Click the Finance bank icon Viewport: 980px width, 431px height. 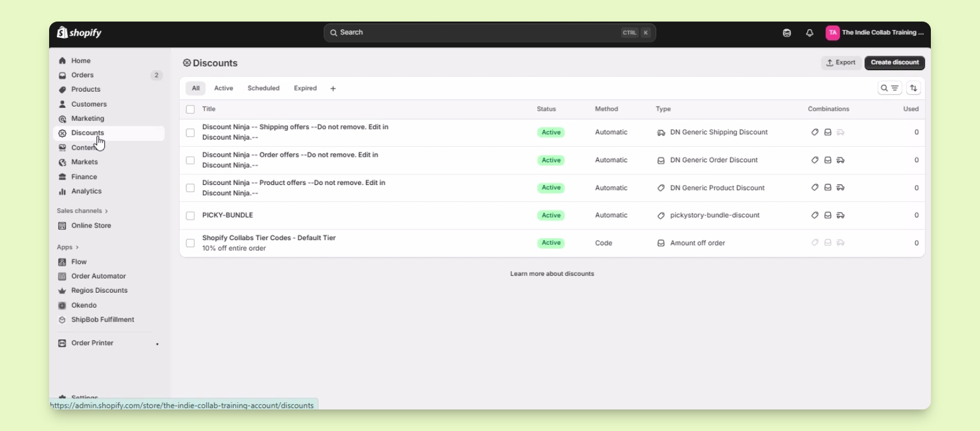pos(62,177)
